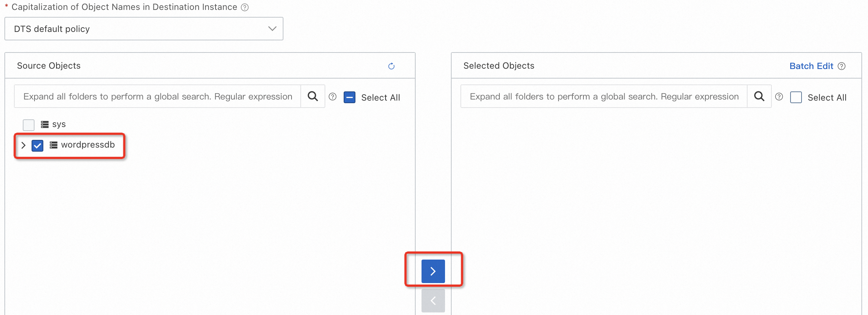Move selected objects right with arrow button
Viewport: 868px width, 315px height.
tap(433, 271)
